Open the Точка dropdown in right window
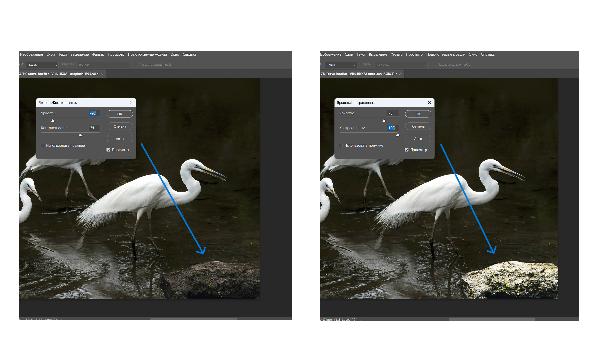The image size is (598, 364). pyautogui.click(x=341, y=65)
